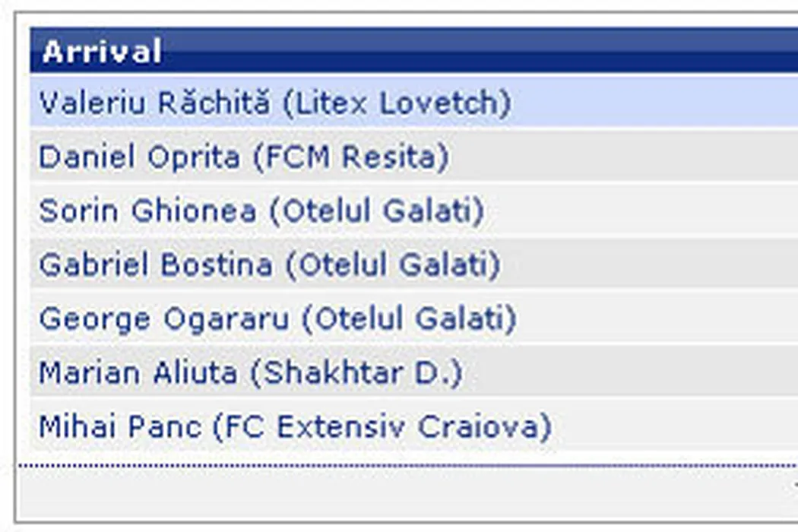
Task: Click FC Extensiv Craiova club name
Action: [382, 427]
